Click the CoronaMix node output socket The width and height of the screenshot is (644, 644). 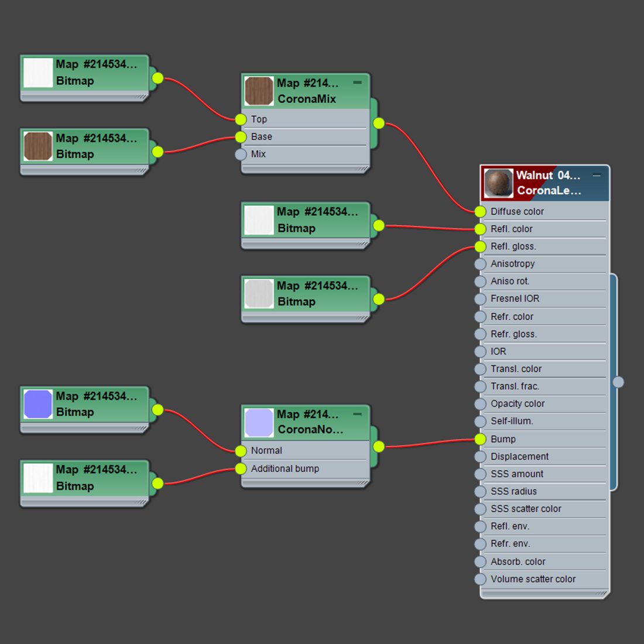point(379,123)
